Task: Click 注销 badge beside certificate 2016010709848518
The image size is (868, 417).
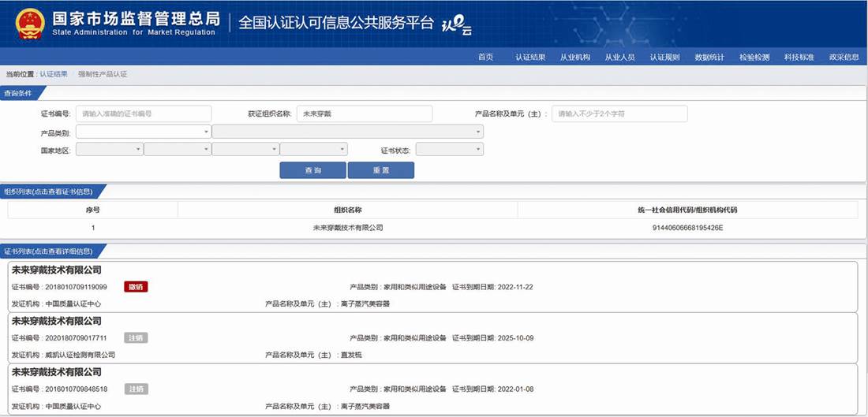Action: [137, 389]
